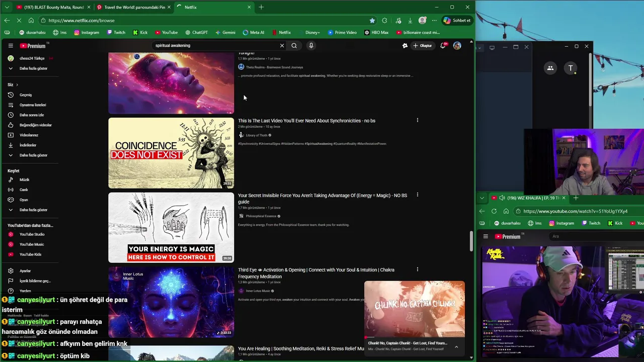Open browser downloads icon
The width and height of the screenshot is (644, 362).
[410, 21]
